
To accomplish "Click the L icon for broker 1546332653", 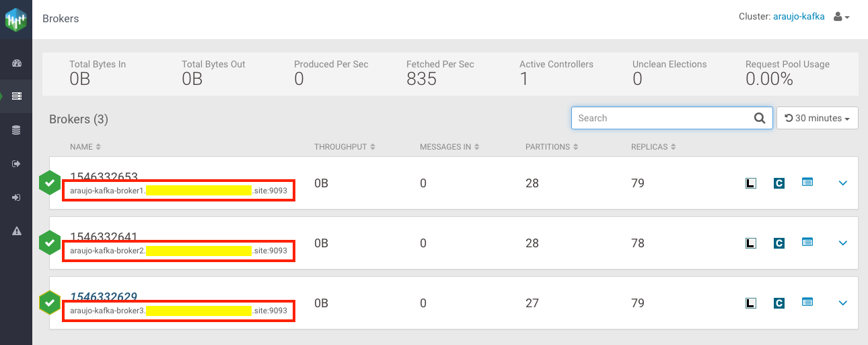I will point(751,183).
